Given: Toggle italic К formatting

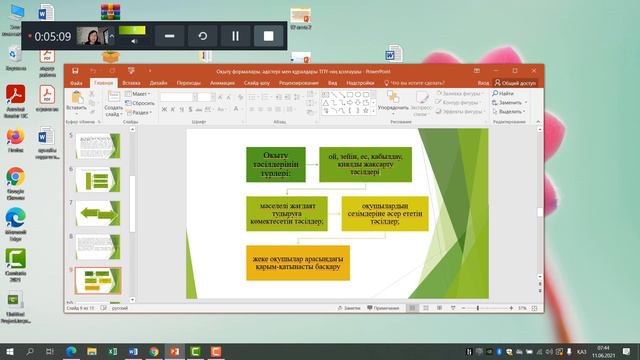Looking at the screenshot, I should coord(173,109).
